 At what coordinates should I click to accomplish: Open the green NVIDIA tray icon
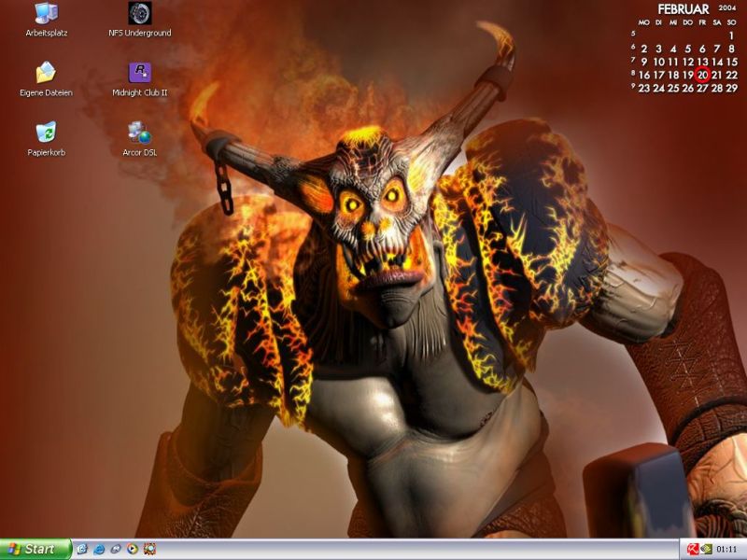pos(706,550)
